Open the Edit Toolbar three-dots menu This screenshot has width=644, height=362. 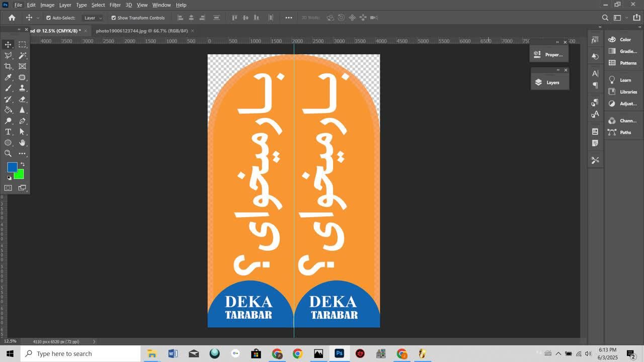pyautogui.click(x=22, y=153)
